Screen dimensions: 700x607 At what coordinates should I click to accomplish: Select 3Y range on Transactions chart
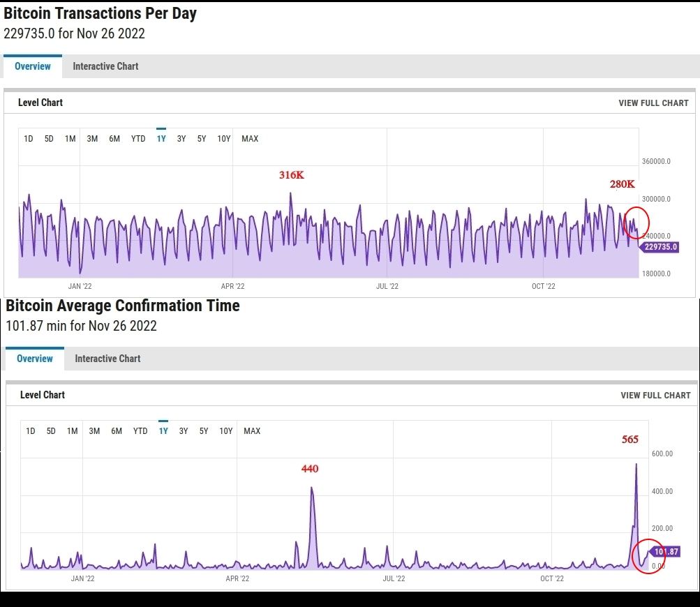pos(181,139)
